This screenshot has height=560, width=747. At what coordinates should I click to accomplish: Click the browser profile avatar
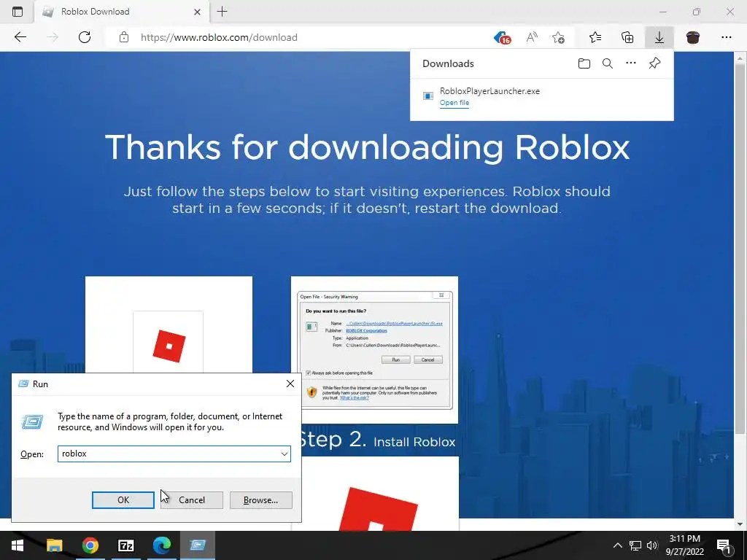693,37
